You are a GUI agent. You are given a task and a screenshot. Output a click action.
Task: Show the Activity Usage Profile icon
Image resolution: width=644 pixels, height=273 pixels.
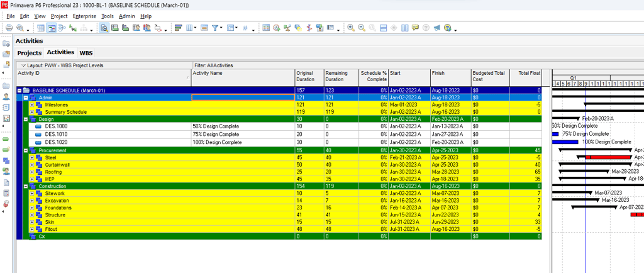[x=126, y=28]
